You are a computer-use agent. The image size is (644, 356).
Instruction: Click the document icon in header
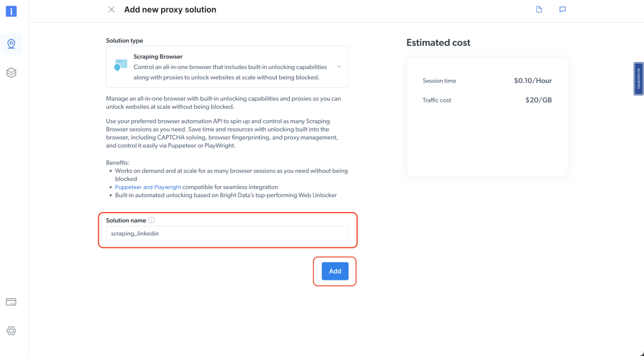coord(539,9)
